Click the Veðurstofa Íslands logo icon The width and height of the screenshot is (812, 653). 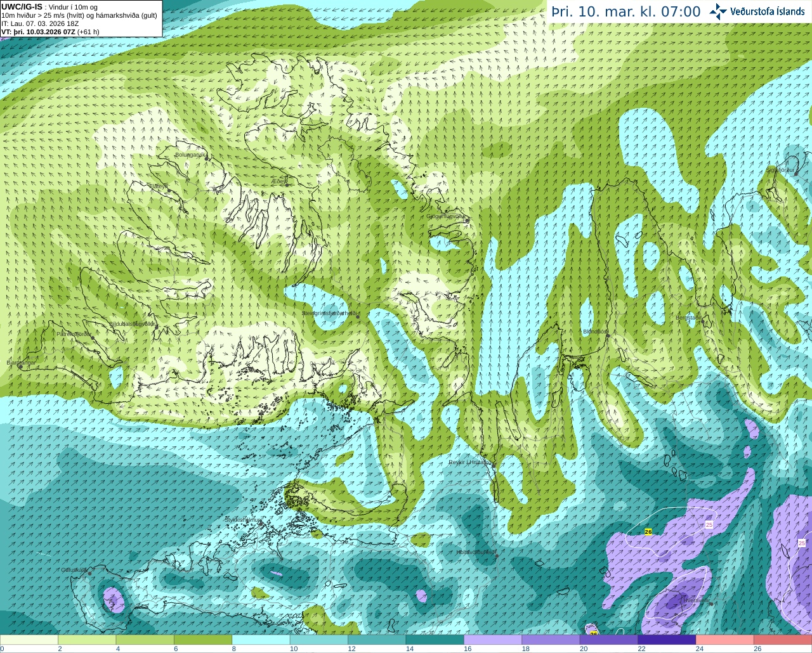pyautogui.click(x=718, y=11)
